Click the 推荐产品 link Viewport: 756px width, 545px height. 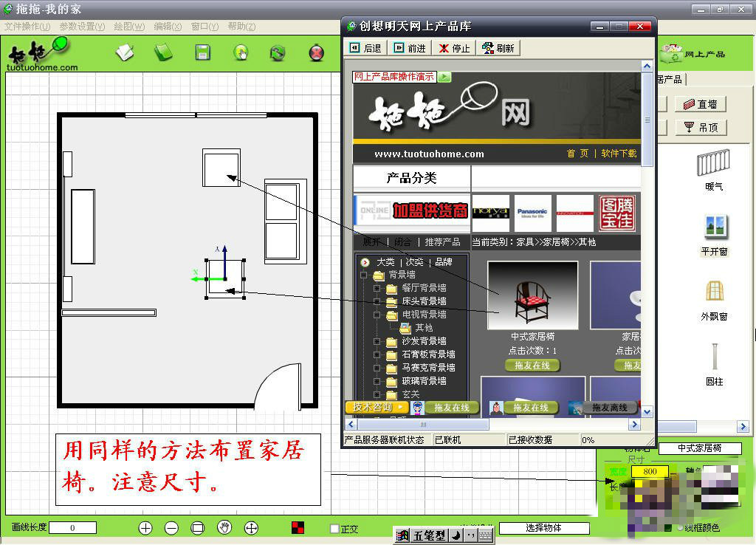(x=442, y=242)
